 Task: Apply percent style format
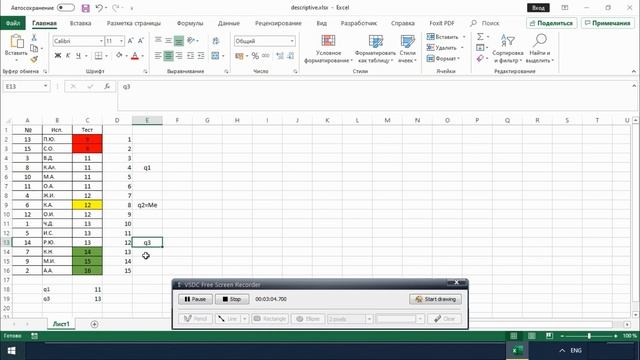point(255,56)
